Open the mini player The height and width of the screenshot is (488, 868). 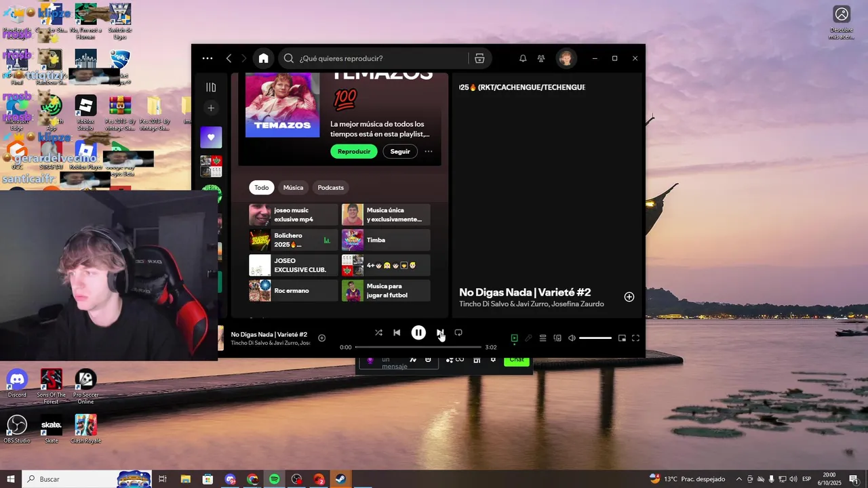click(x=622, y=338)
